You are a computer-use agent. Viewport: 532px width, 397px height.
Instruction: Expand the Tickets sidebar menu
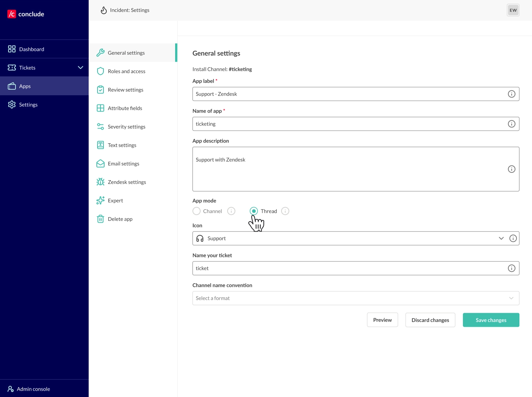click(80, 68)
